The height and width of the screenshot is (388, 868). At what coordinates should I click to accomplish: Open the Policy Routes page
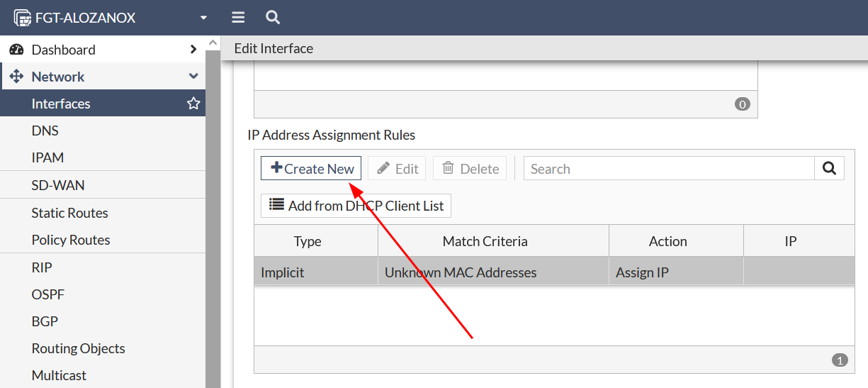[70, 240]
